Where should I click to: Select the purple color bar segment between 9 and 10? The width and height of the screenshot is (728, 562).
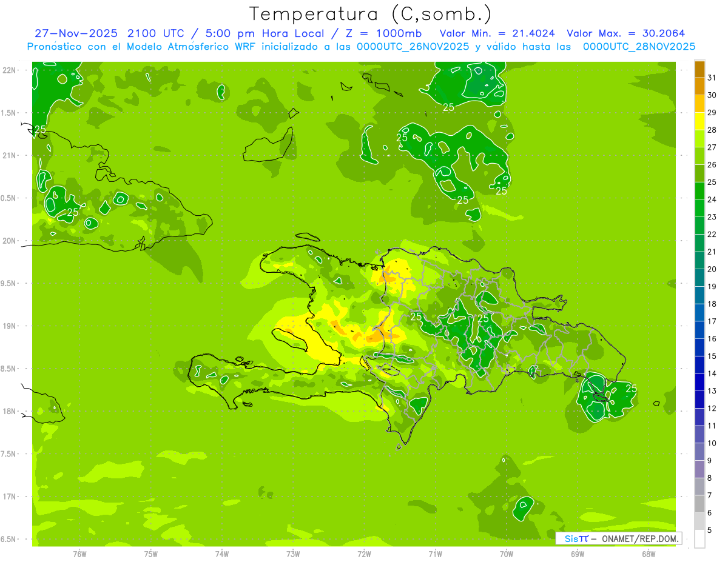[699, 452]
